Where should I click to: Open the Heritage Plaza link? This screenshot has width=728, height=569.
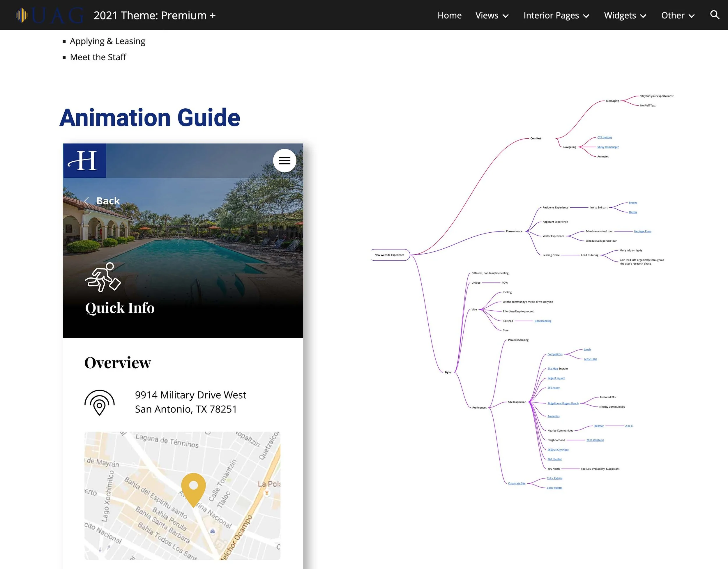[642, 231]
